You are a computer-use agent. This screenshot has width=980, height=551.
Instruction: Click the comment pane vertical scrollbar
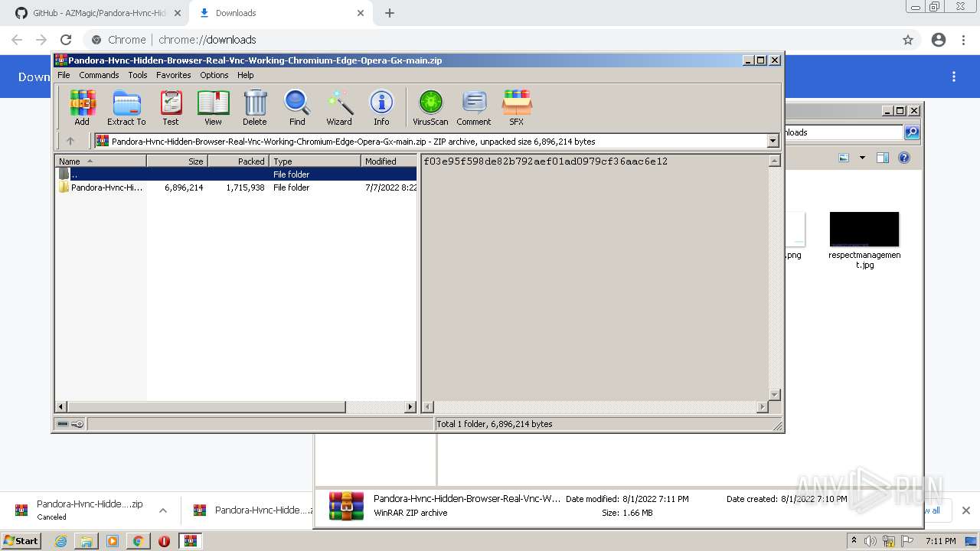774,278
